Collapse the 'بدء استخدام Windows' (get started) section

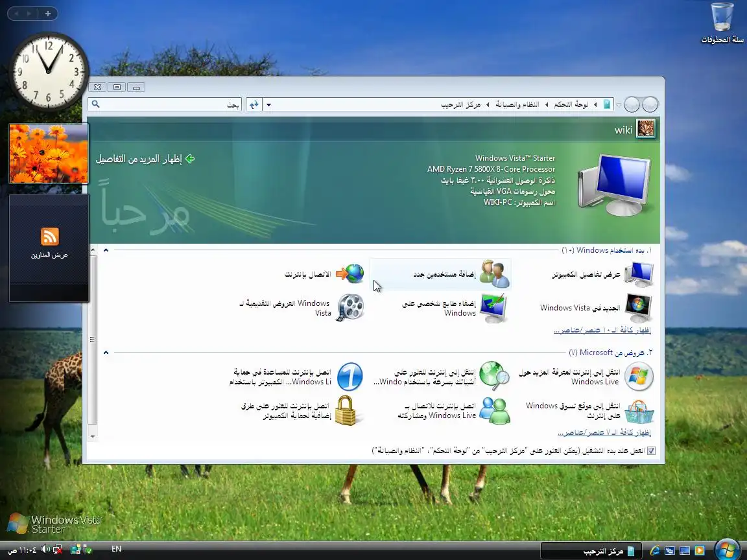point(106,250)
